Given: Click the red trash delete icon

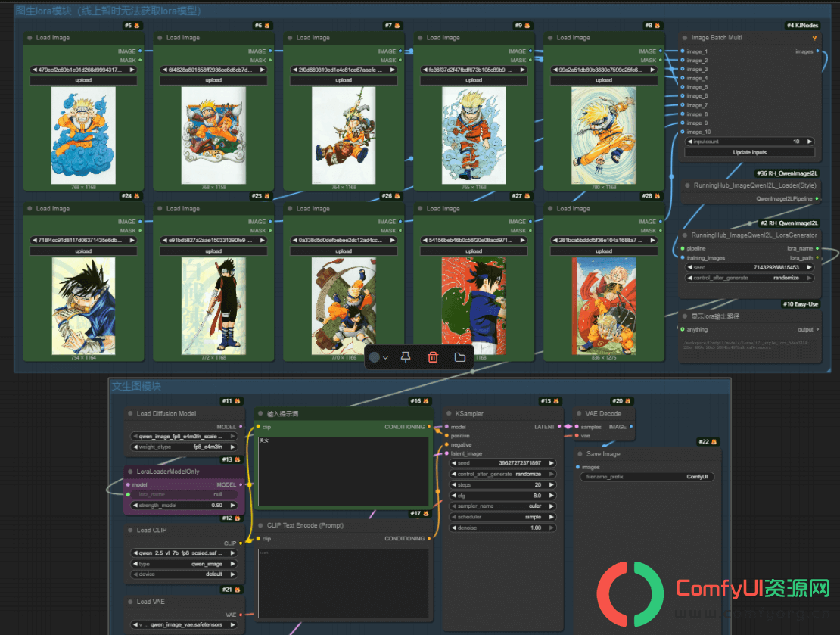Looking at the screenshot, I should coord(433,357).
